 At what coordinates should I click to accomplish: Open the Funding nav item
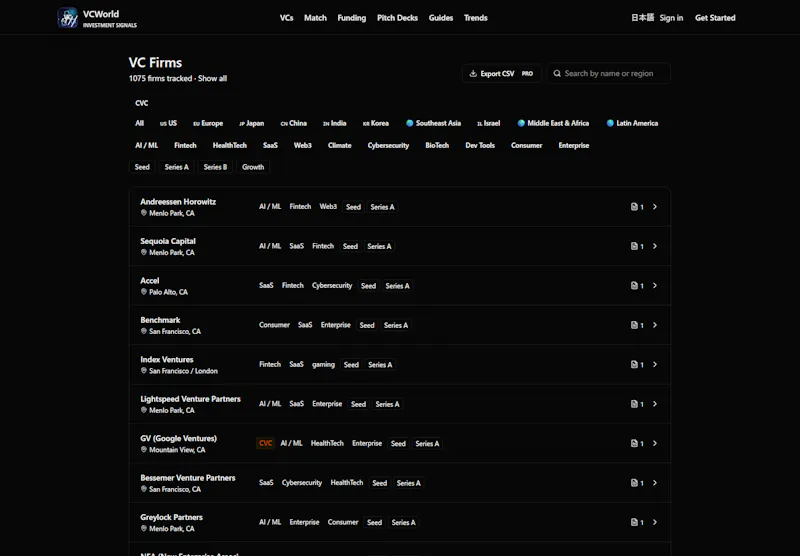(352, 18)
